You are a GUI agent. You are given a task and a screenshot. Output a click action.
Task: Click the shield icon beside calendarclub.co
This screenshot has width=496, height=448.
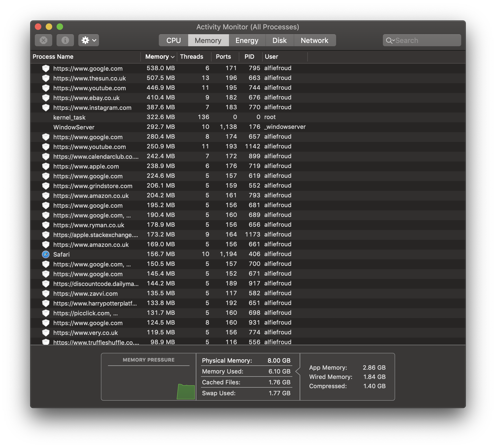tap(46, 157)
